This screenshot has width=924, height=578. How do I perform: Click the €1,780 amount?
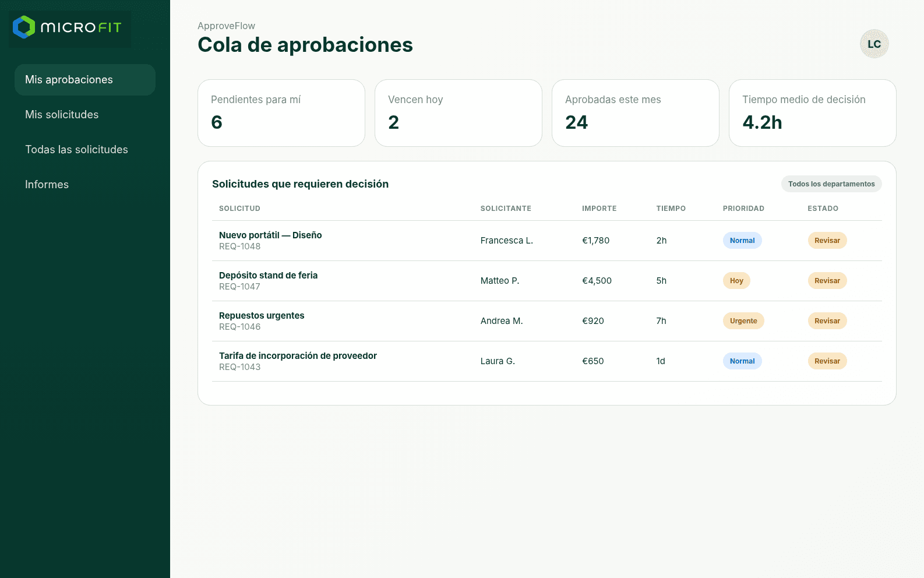[x=595, y=241]
